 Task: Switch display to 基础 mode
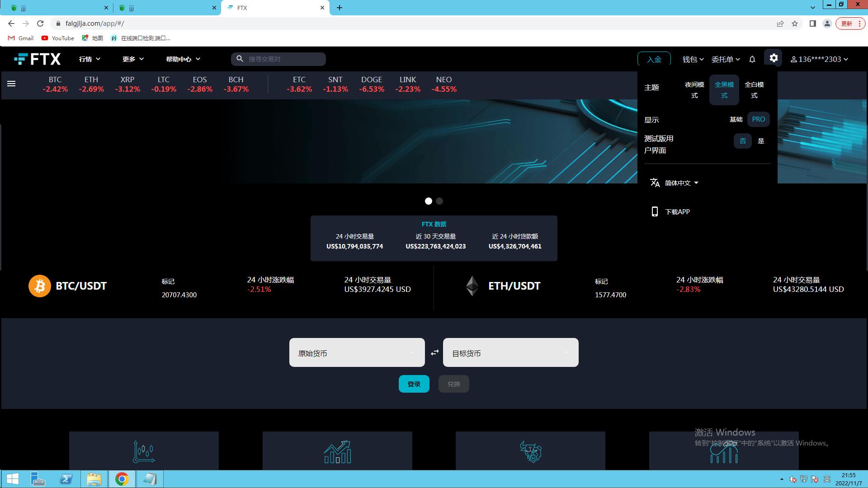pos(736,119)
